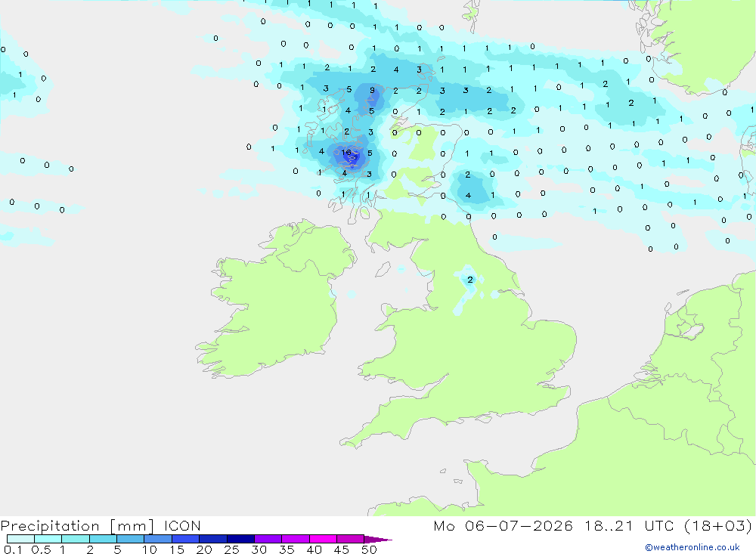Click legend tick label '10'
Viewport: 756px width, 554px height.
click(x=149, y=549)
